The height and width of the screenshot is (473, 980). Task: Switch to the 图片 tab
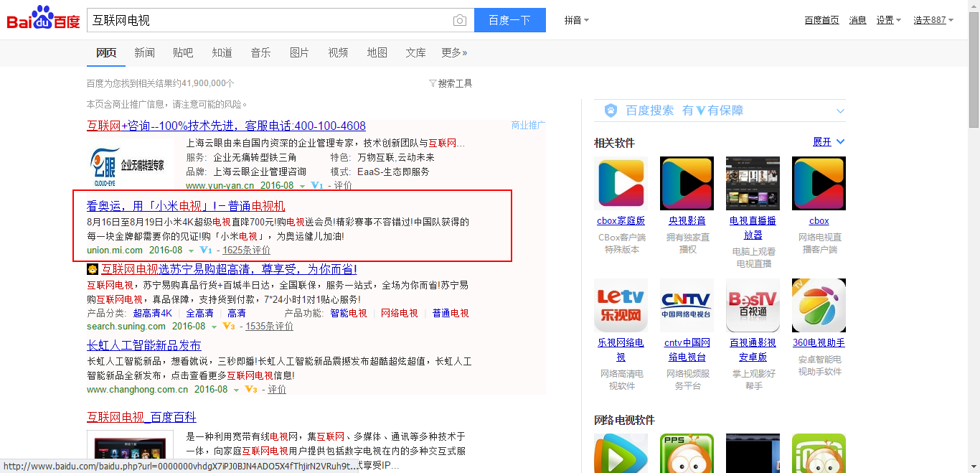coord(299,52)
